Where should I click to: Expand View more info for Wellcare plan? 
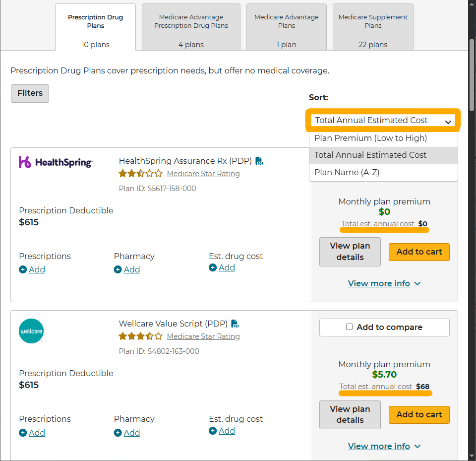point(384,446)
